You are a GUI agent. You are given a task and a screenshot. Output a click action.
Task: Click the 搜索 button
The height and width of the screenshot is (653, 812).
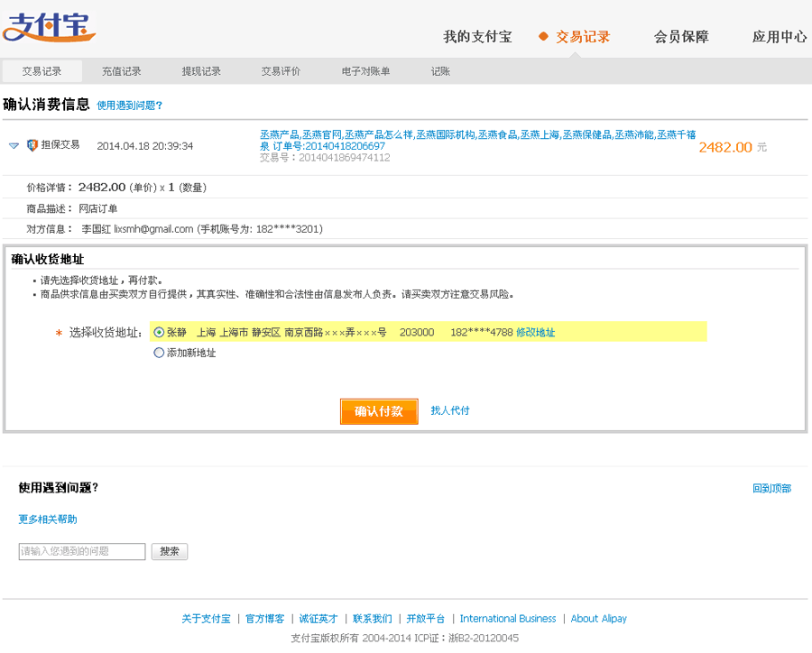tap(170, 551)
